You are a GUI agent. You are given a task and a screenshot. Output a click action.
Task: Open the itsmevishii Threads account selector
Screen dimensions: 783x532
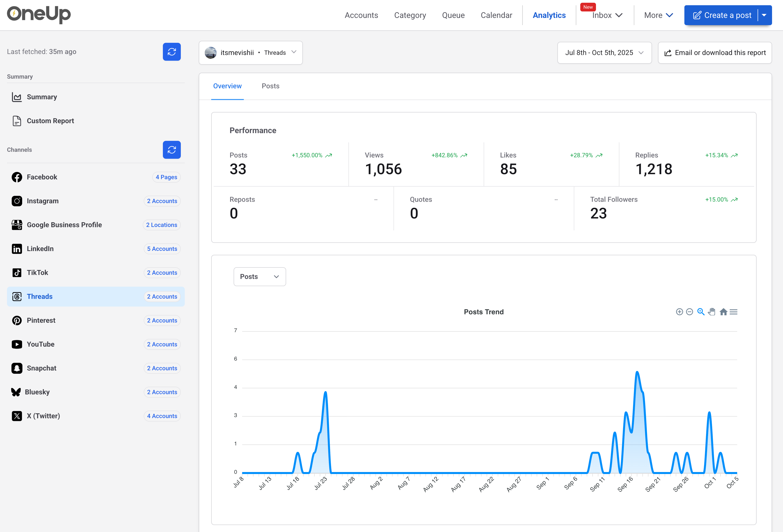(x=251, y=53)
